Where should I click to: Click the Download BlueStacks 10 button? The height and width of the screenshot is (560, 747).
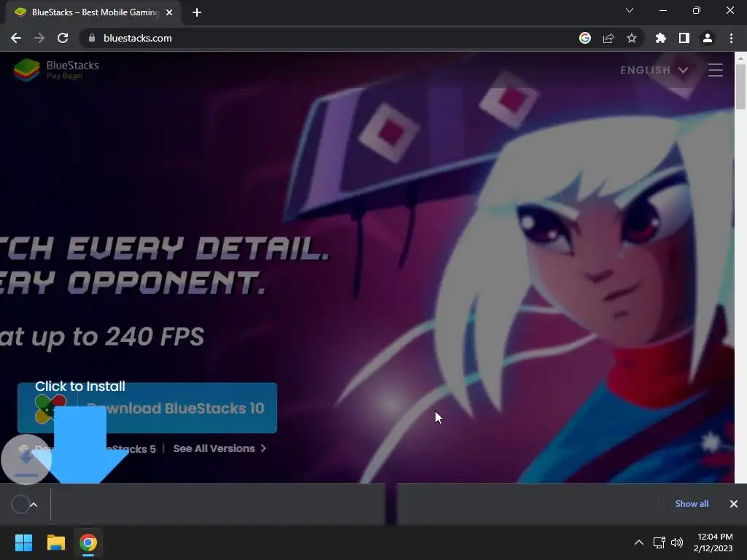point(147,408)
